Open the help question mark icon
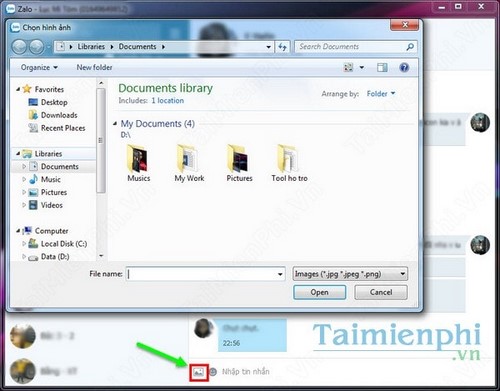Viewport: 500px width, 391px height. coord(404,68)
